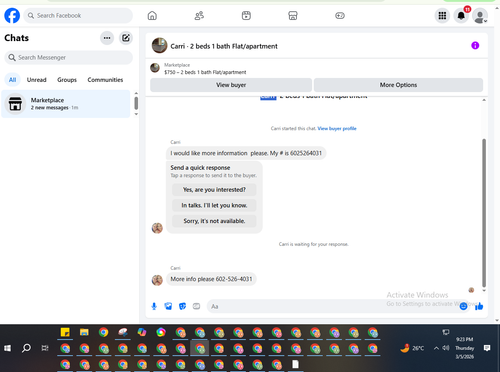Image resolution: width=500 pixels, height=372 pixels.
Task: Show hidden system tray icons
Action: [x=436, y=348]
